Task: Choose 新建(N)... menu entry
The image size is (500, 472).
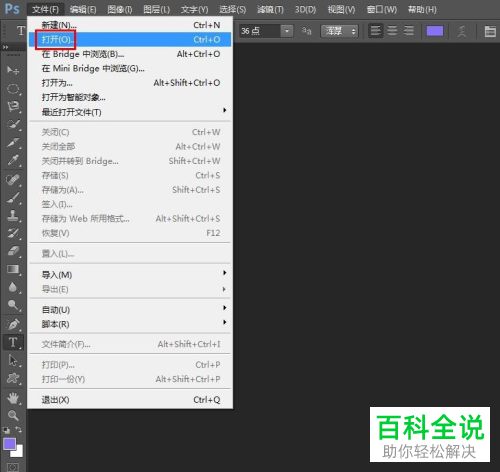Action: click(130, 25)
